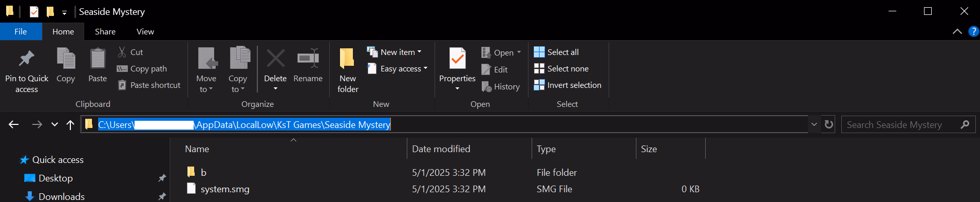Select the folder named b
This screenshot has width=980, height=202.
pos(203,172)
